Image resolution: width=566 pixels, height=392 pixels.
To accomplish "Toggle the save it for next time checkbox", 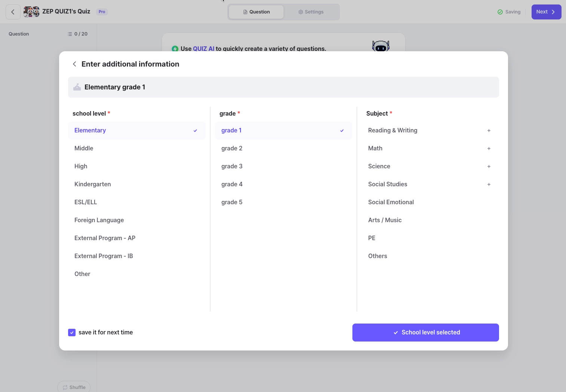I will [72, 333].
